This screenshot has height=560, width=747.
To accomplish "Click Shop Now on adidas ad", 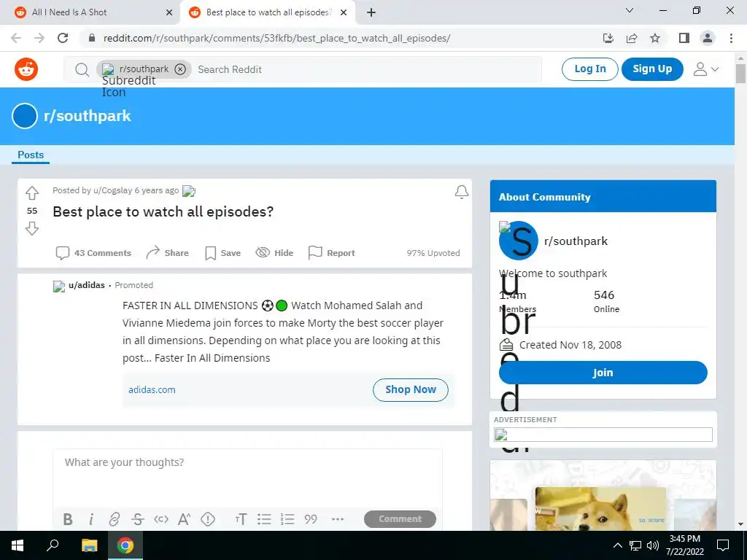I will 410,389.
